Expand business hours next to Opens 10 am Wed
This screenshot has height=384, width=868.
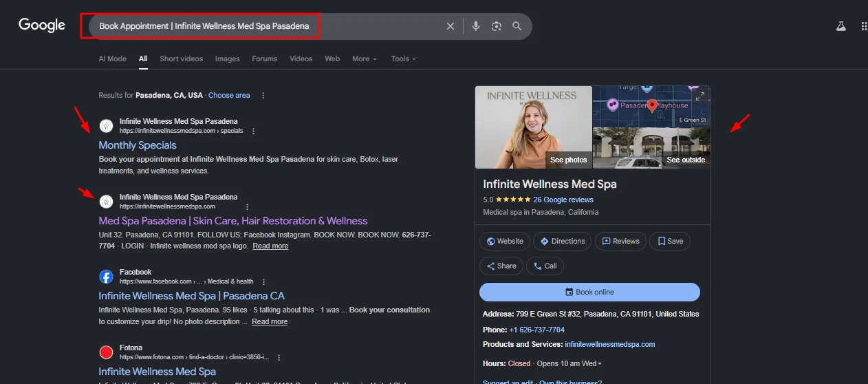600,364
